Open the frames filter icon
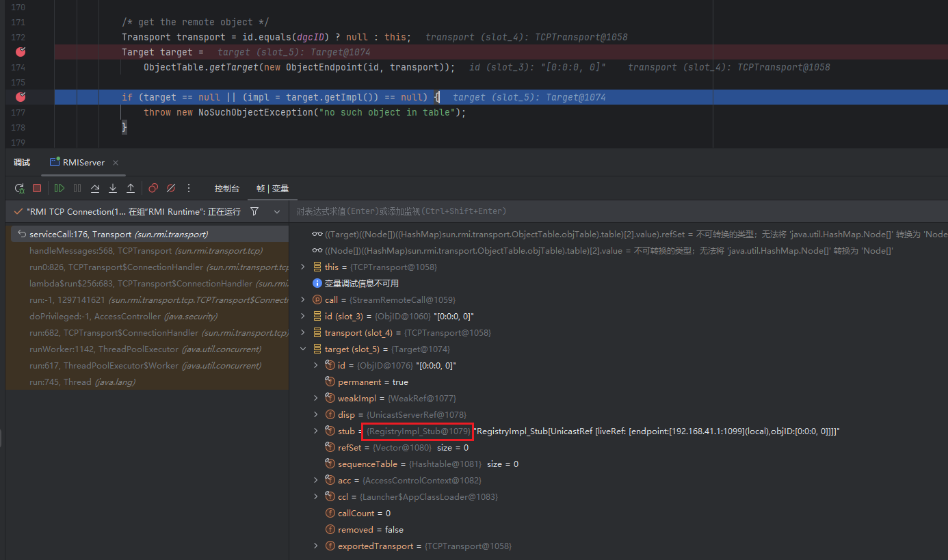 click(254, 212)
